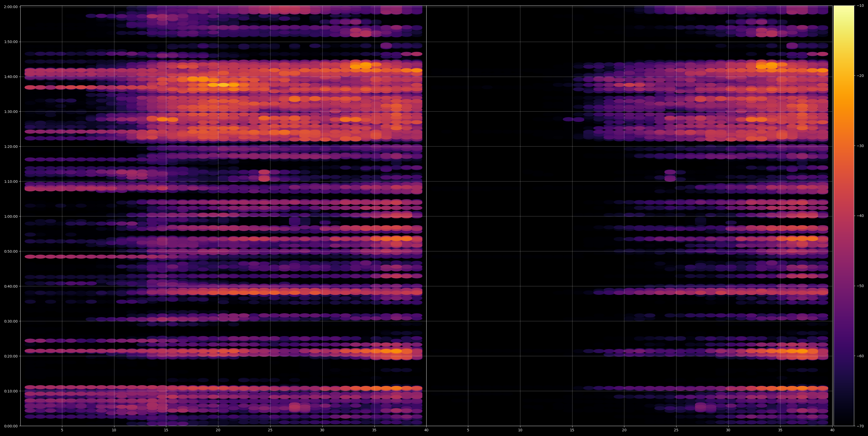Image resolution: width=868 pixels, height=436 pixels.
Task: Click the 1:00:00 time label
Action: coord(11,216)
